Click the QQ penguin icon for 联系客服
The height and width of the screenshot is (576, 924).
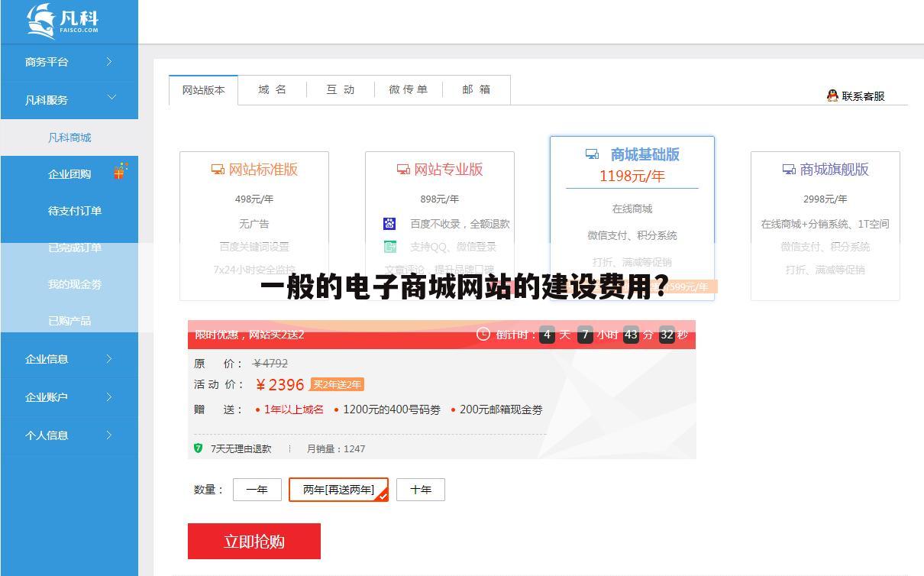(832, 95)
